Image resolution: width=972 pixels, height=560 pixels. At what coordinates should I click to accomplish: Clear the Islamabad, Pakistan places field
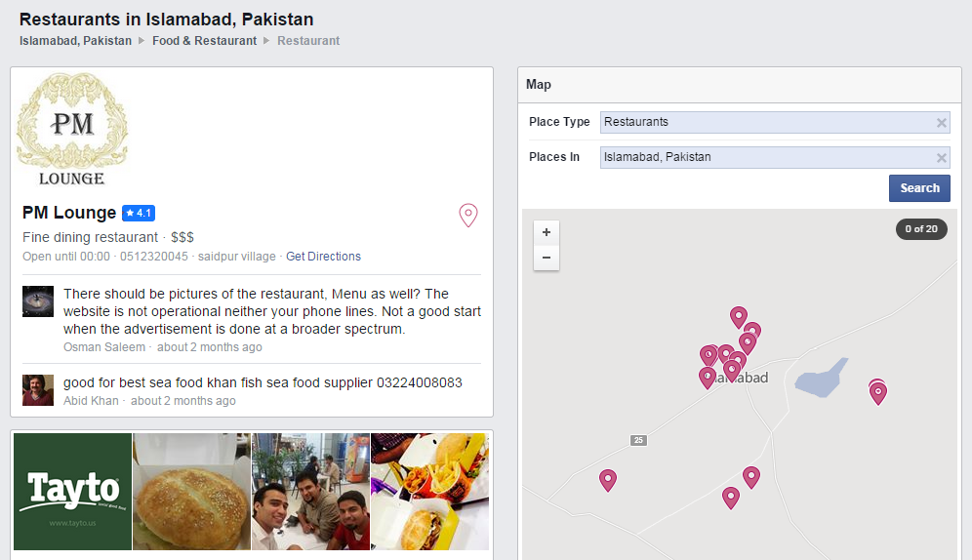tap(941, 158)
